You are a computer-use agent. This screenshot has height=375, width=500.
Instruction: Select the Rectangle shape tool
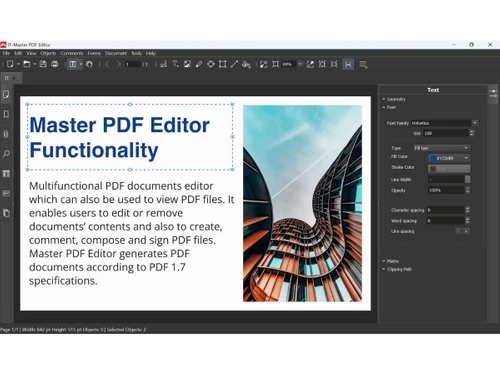click(x=222, y=64)
